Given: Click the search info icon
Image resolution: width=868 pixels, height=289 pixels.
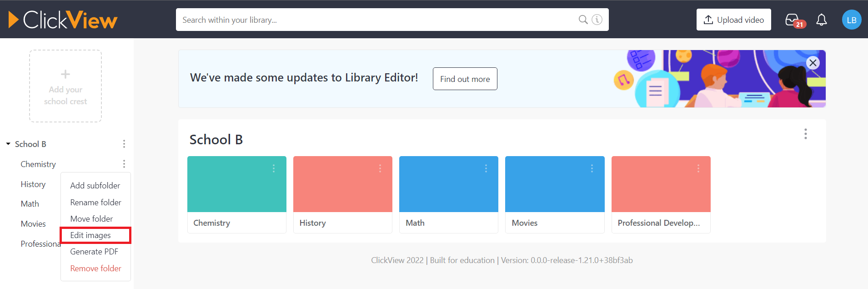Looking at the screenshot, I should pyautogui.click(x=597, y=20).
